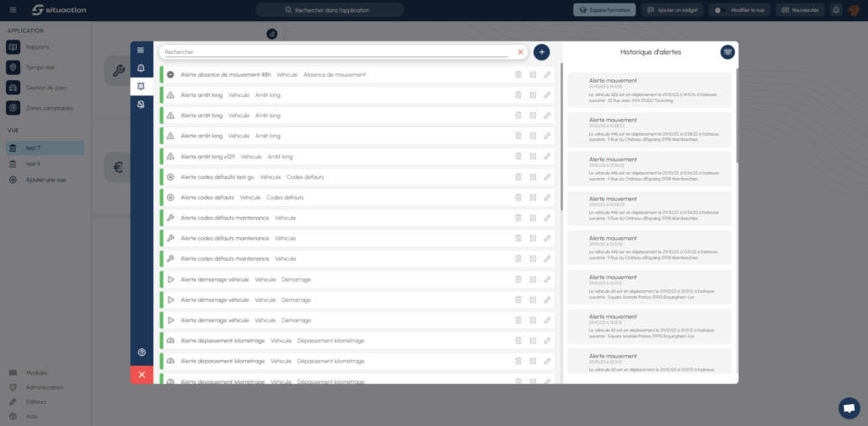Click the 'Ajouter un widget' button
Screen dimensions: 868x426
point(672,10)
